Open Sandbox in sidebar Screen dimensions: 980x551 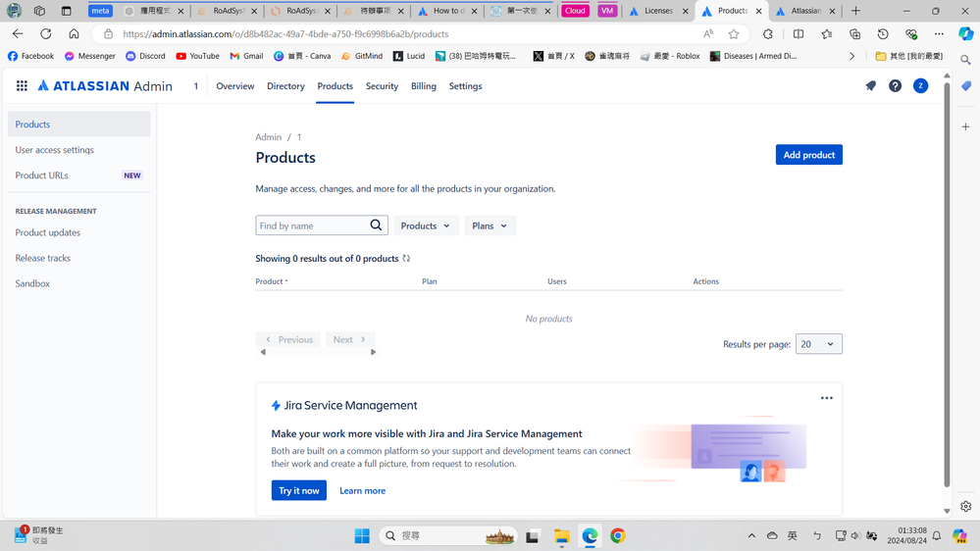coord(79,283)
